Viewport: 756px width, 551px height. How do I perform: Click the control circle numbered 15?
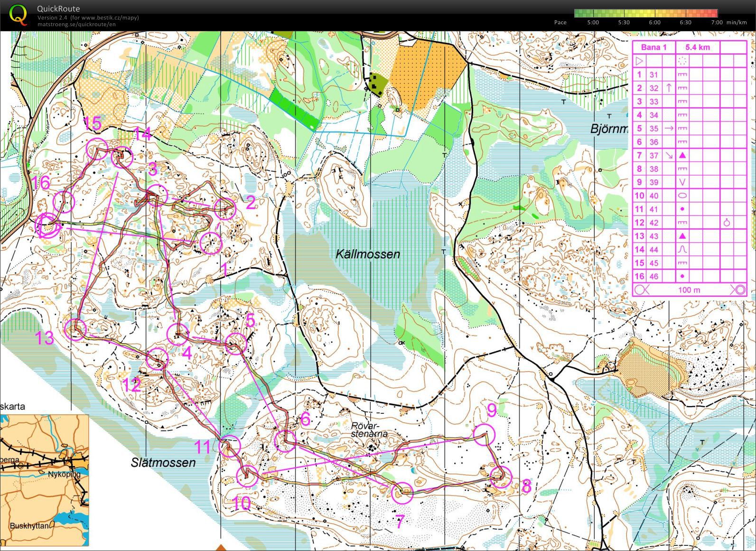[97, 149]
